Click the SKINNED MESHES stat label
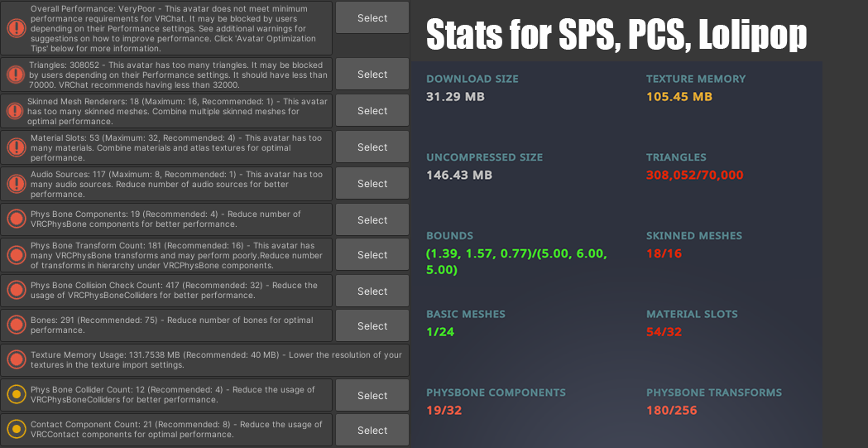 (x=693, y=236)
